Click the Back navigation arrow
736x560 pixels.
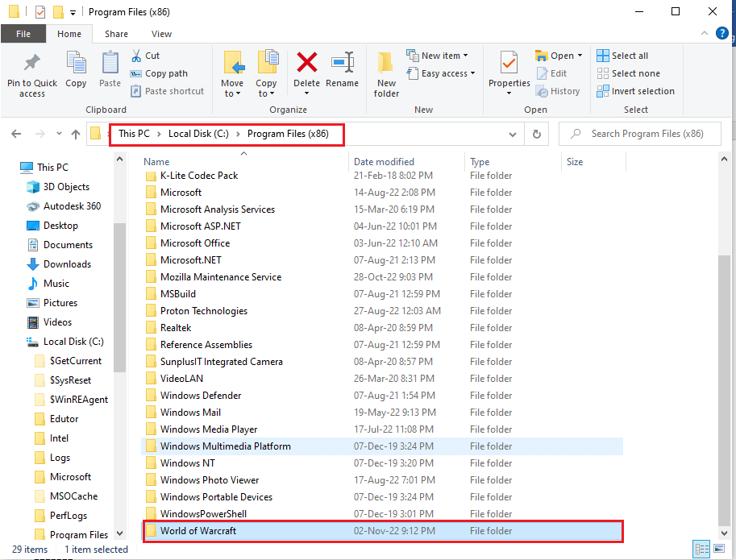16,134
